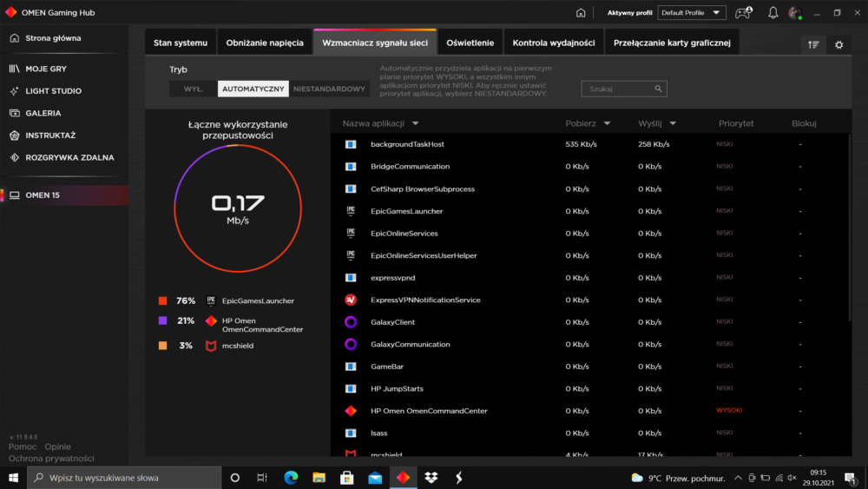
Task: Open MOJE GRY library
Action: pyautogui.click(x=37, y=69)
